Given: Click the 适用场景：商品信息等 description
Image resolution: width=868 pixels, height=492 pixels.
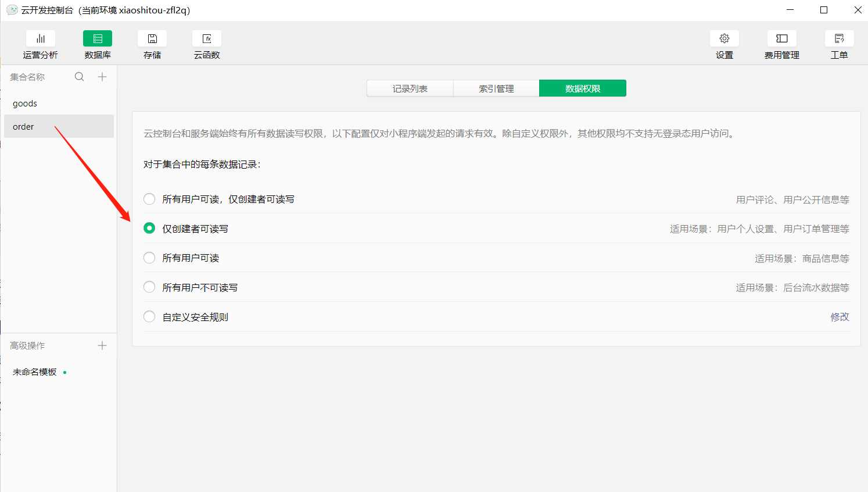Looking at the screenshot, I should coord(802,258).
